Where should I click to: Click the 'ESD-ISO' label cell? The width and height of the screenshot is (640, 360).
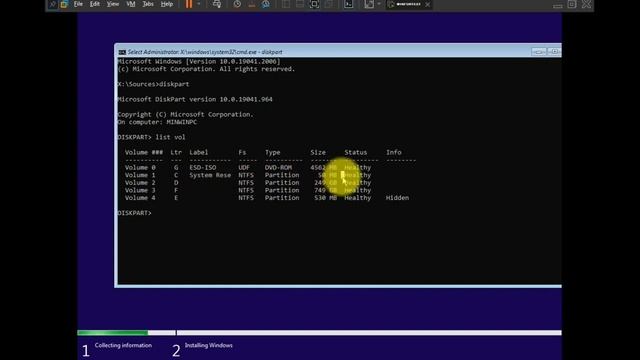click(x=203, y=167)
